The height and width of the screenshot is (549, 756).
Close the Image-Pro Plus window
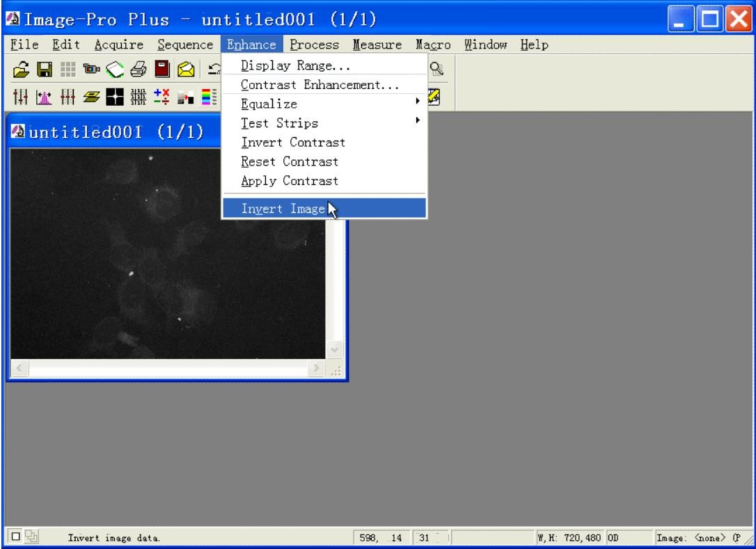pos(739,19)
